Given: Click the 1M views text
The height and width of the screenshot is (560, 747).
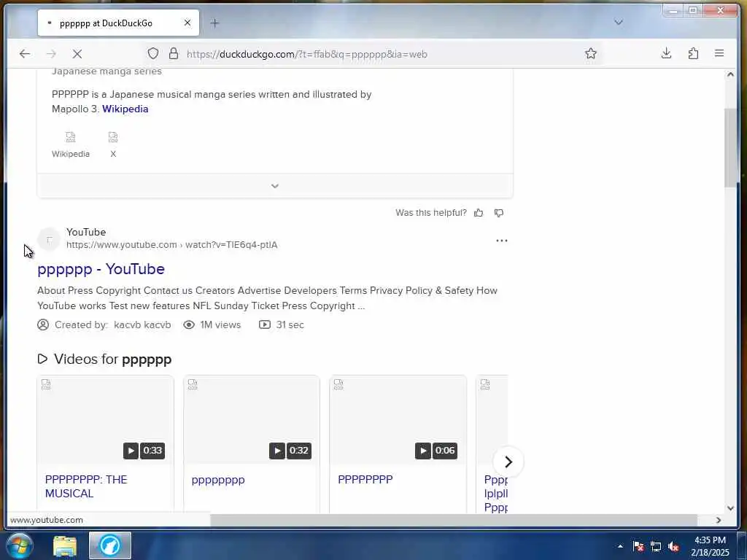Looking at the screenshot, I should [220, 324].
